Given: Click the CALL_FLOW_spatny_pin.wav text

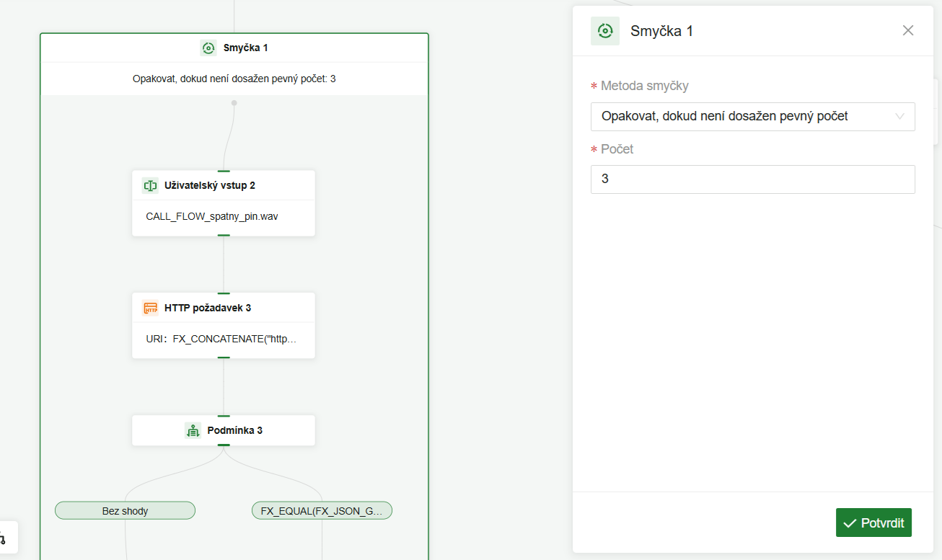Looking at the screenshot, I should [211, 216].
